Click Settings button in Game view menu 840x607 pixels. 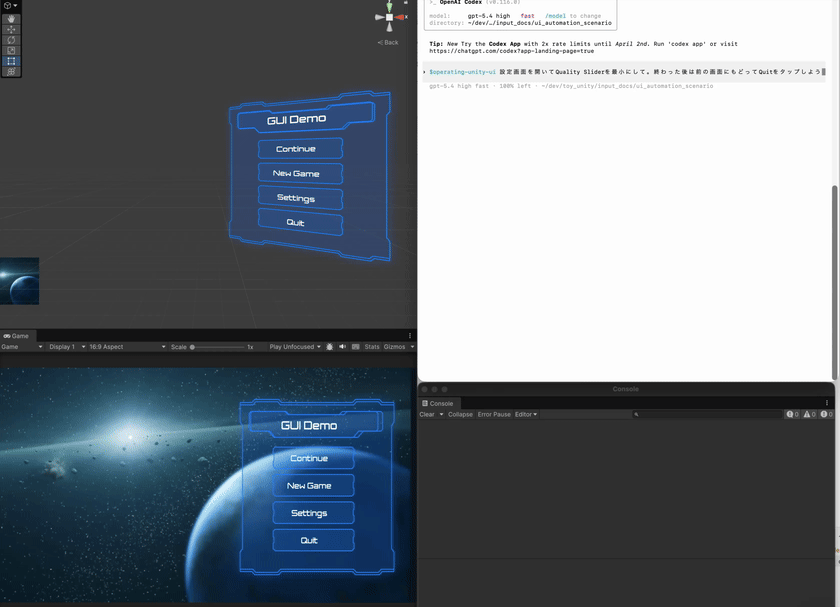click(x=309, y=513)
